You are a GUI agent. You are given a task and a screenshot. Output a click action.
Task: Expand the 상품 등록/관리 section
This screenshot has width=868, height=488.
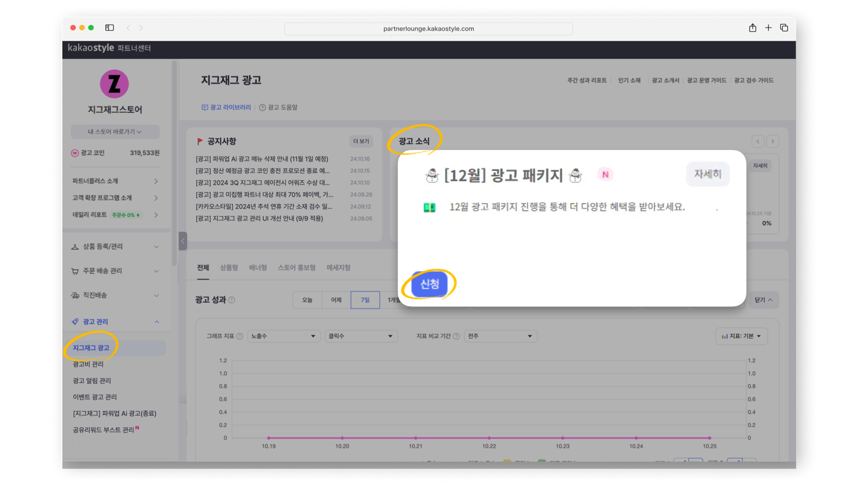click(115, 246)
